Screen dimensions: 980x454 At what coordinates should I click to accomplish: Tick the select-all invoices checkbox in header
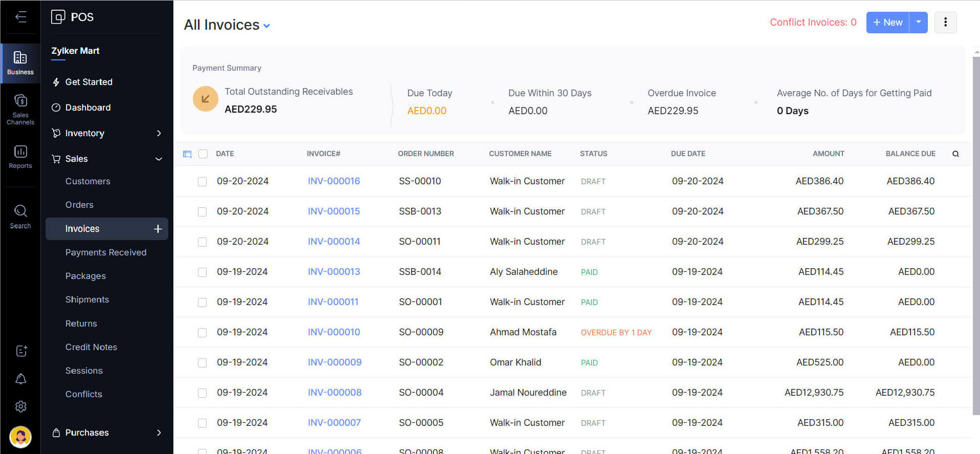tap(203, 154)
